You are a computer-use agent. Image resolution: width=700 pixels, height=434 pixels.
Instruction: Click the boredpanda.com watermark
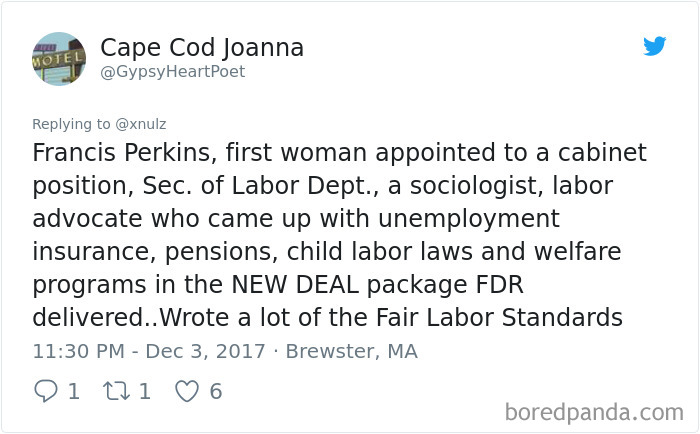[x=594, y=412]
